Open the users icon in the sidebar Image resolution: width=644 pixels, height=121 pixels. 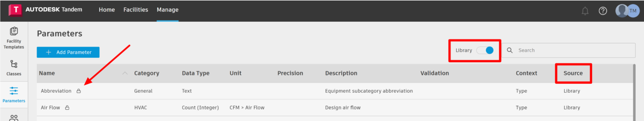click(x=14, y=118)
